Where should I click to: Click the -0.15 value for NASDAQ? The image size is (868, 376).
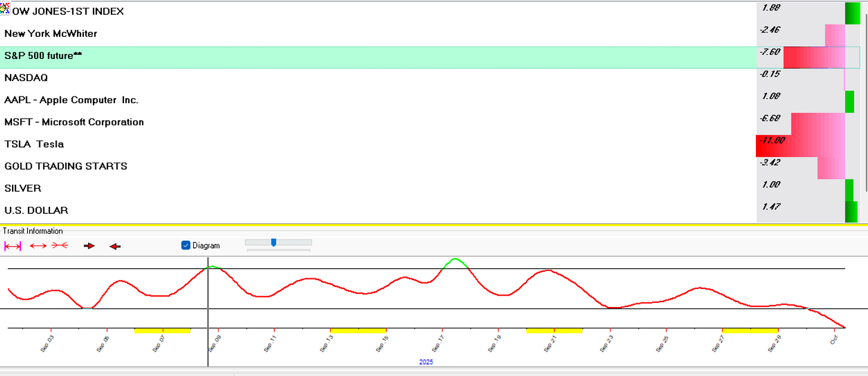[x=770, y=74]
